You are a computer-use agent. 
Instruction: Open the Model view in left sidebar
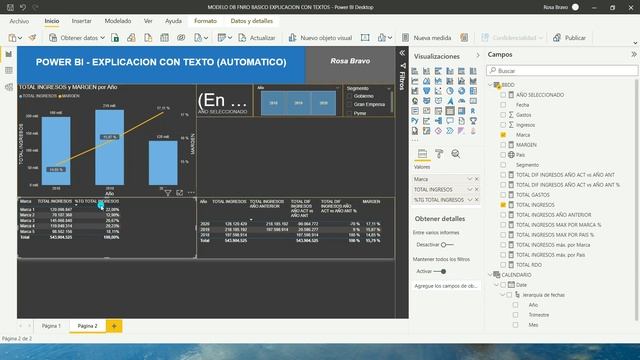tap(9, 87)
